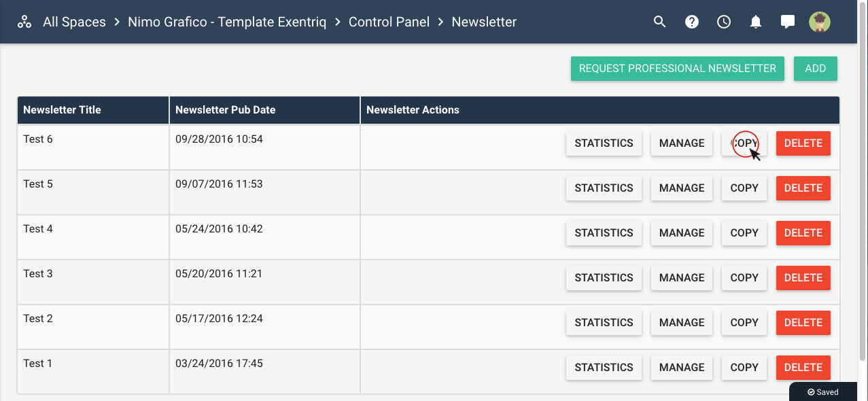
Task: Open the user avatar profile menu
Action: (x=820, y=22)
